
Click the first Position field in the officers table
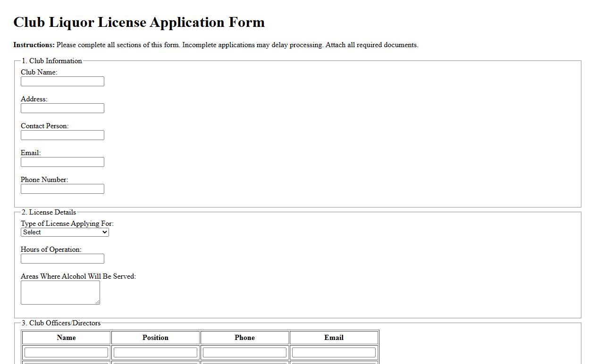(x=155, y=352)
